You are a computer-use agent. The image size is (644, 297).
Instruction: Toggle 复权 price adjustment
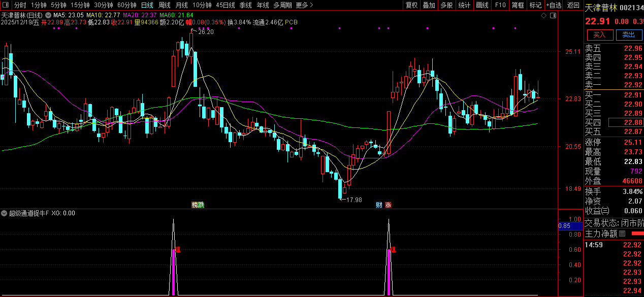[411, 5]
